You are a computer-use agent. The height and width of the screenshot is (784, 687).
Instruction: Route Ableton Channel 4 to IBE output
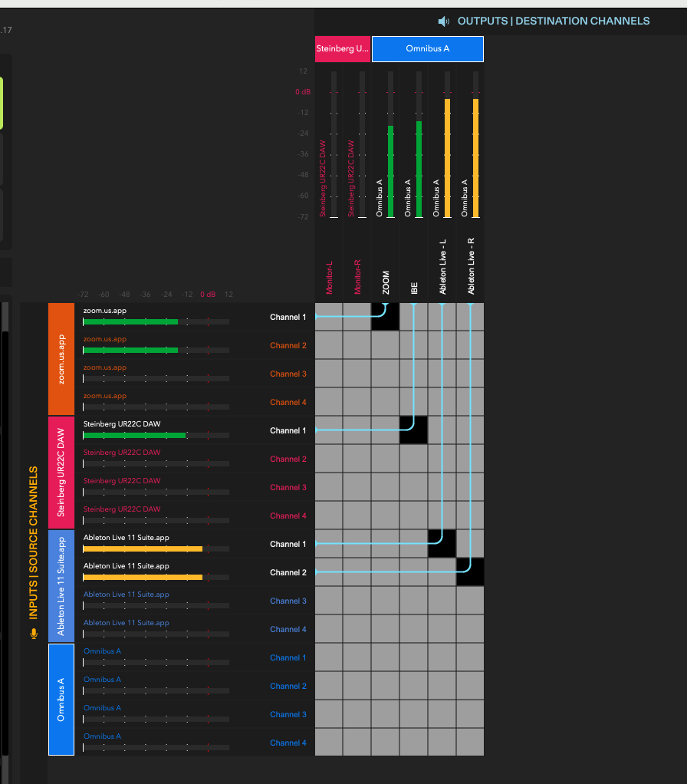(414, 629)
